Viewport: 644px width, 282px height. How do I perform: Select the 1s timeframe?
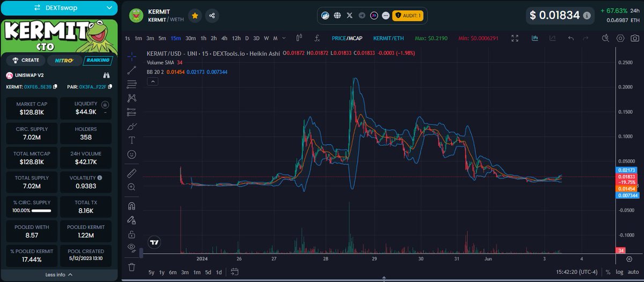[x=127, y=38]
